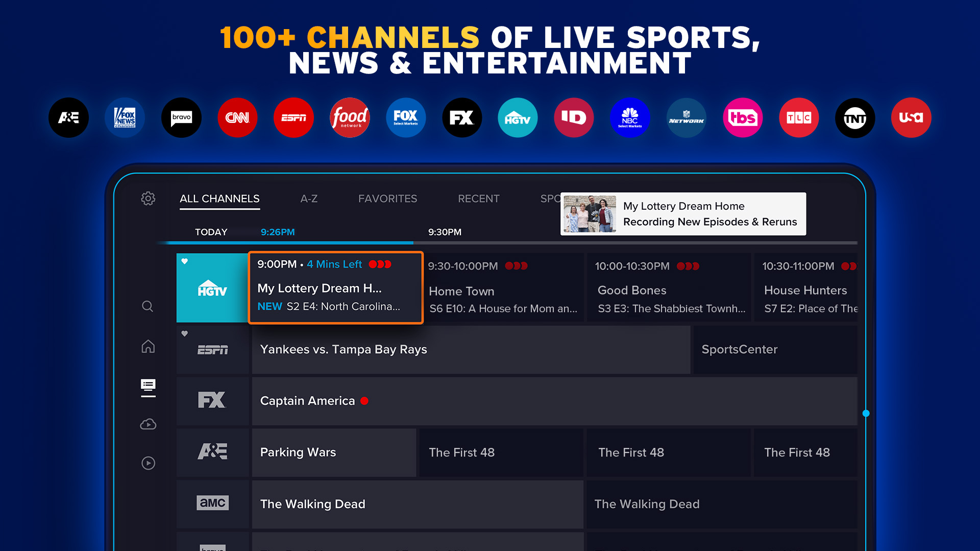Open the My Lottery Dream Home recording notification
The height and width of the screenshot is (551, 980).
pyautogui.click(x=683, y=214)
